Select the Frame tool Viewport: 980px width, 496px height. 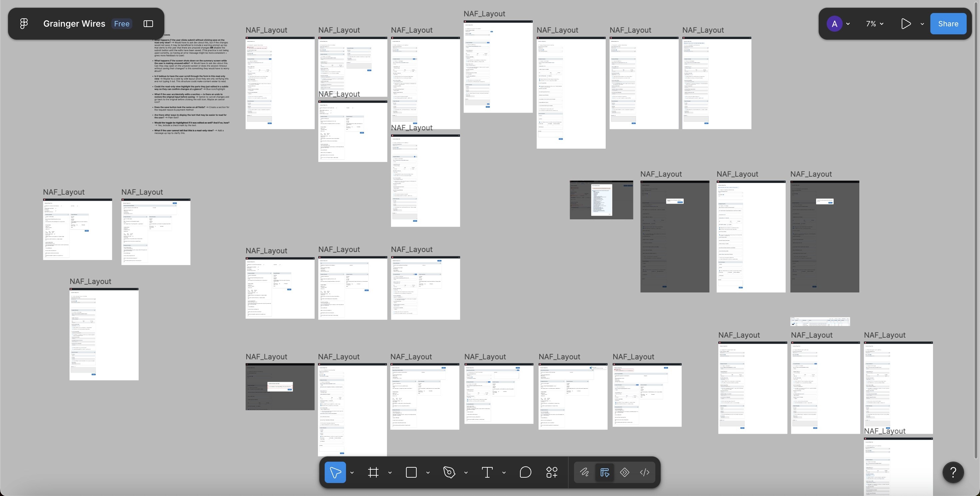[x=373, y=472]
